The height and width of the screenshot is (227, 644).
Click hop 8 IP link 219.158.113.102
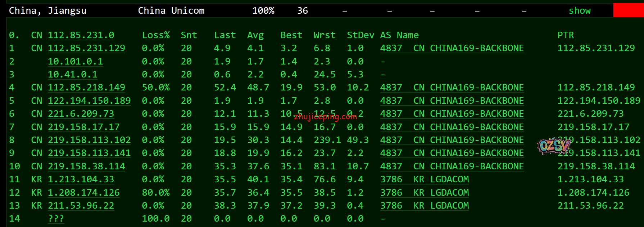pos(89,140)
